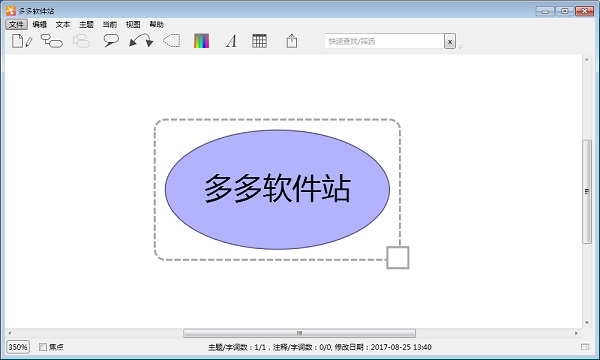Click the quick search filter field
This screenshot has height=360, width=600.
384,41
